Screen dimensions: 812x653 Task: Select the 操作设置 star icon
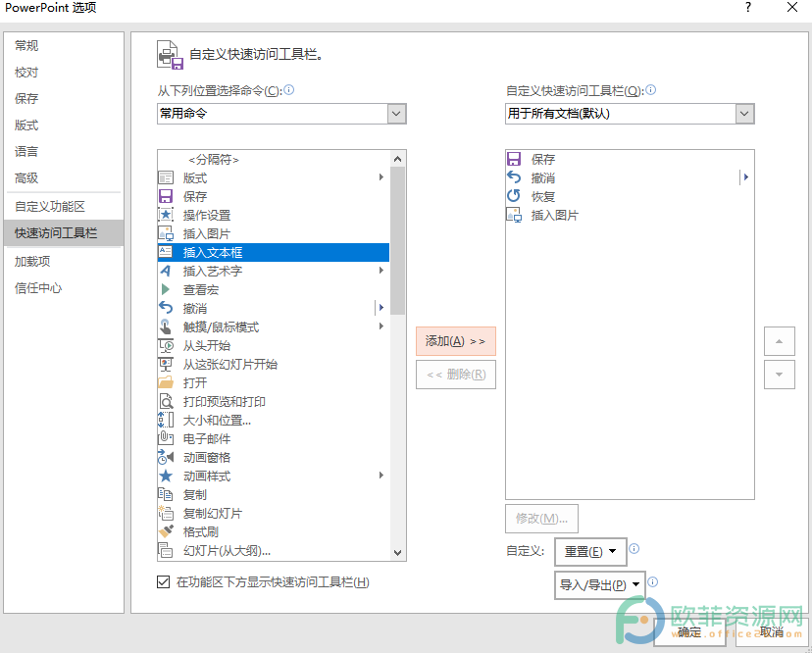(x=166, y=216)
